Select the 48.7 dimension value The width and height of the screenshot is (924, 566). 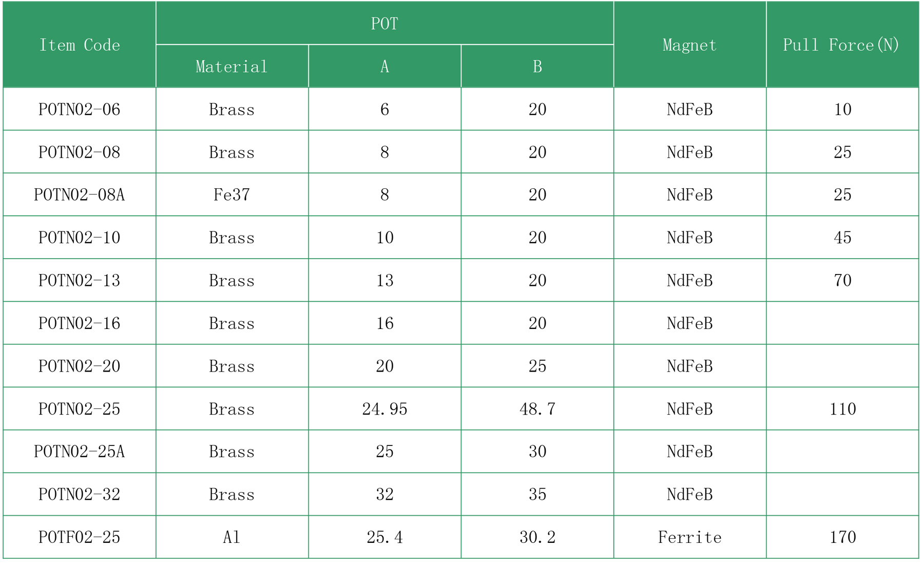coord(537,409)
